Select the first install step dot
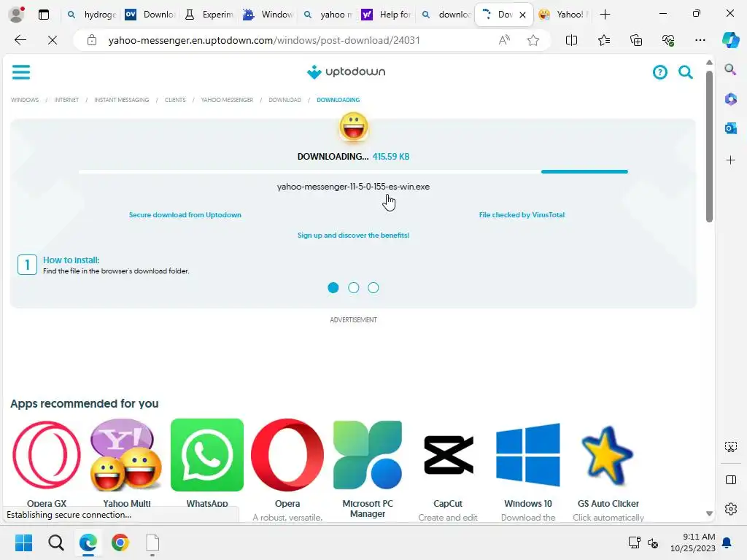The width and height of the screenshot is (747, 560). (x=333, y=287)
